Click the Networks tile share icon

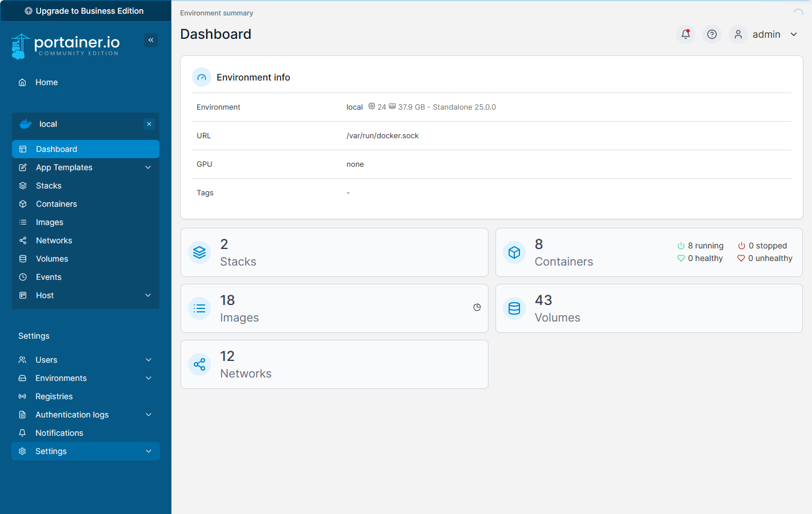199,364
